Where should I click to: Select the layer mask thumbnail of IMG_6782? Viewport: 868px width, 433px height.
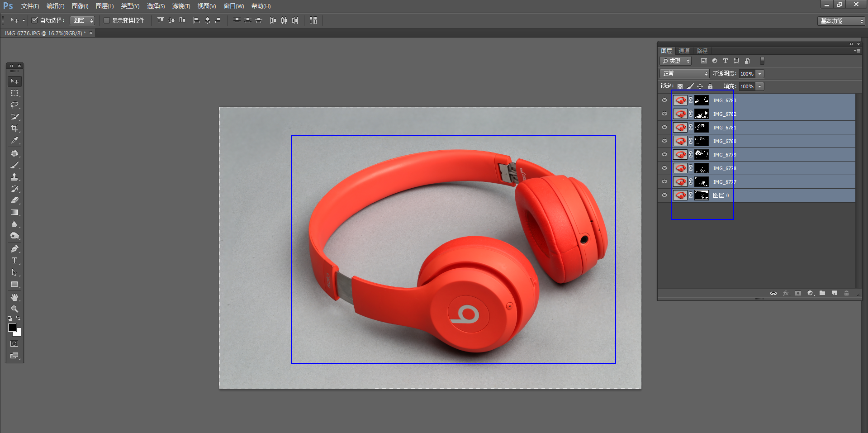pos(702,114)
